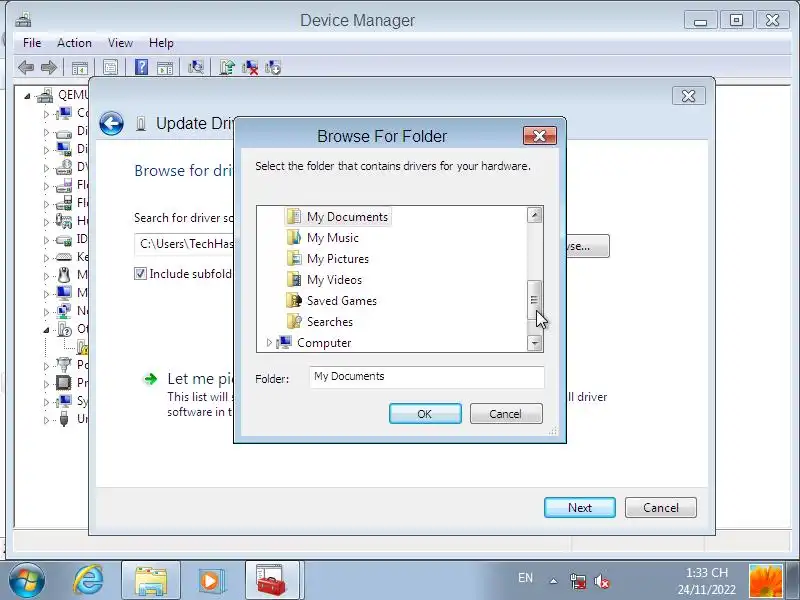Click Scan for hardware changes icon
Screen dimensions: 800x600
coord(195,67)
